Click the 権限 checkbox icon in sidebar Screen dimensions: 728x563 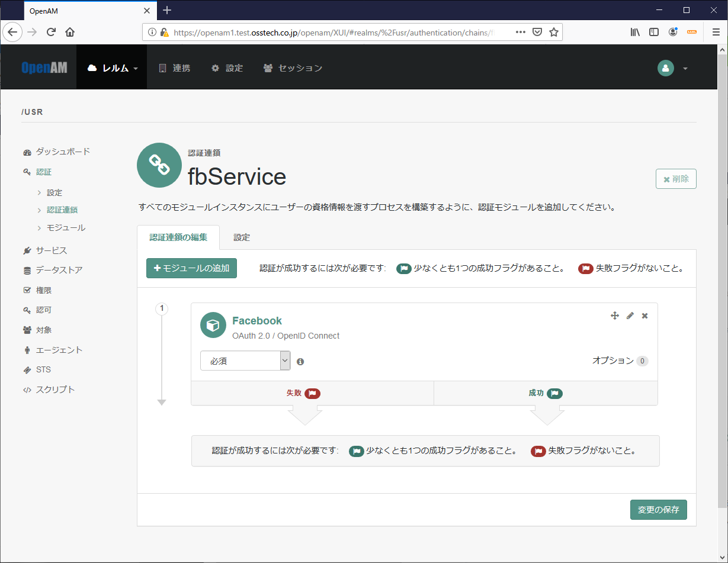[x=27, y=289]
